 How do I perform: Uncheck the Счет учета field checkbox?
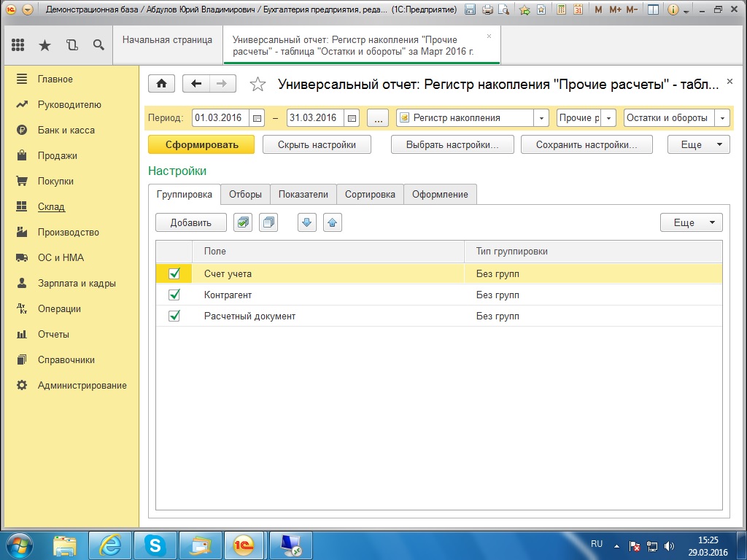[x=174, y=274]
